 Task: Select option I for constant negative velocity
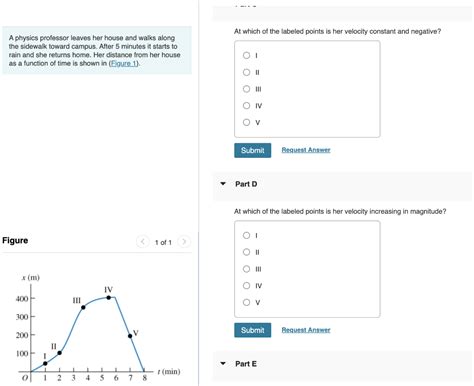[x=246, y=55]
